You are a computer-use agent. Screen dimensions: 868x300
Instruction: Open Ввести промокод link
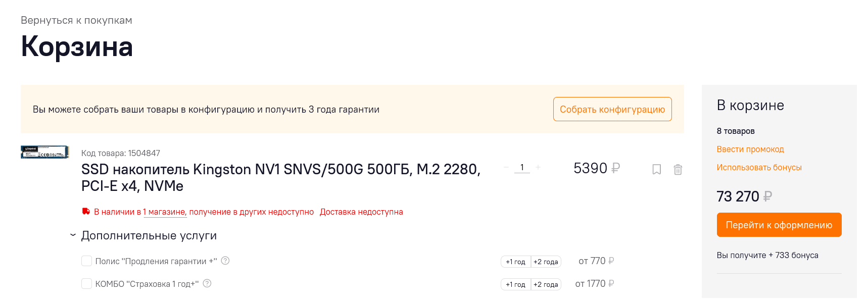click(x=750, y=149)
